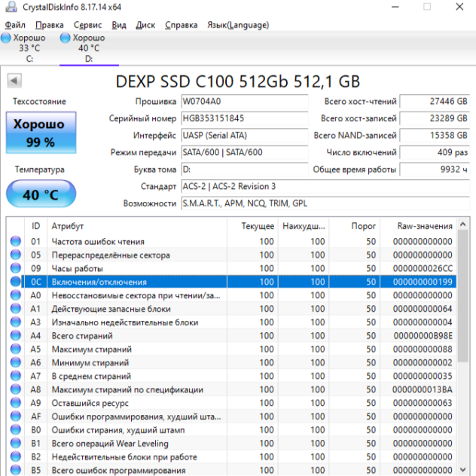Select the Оставшийся ресурс attribute name

pyautogui.click(x=90, y=403)
